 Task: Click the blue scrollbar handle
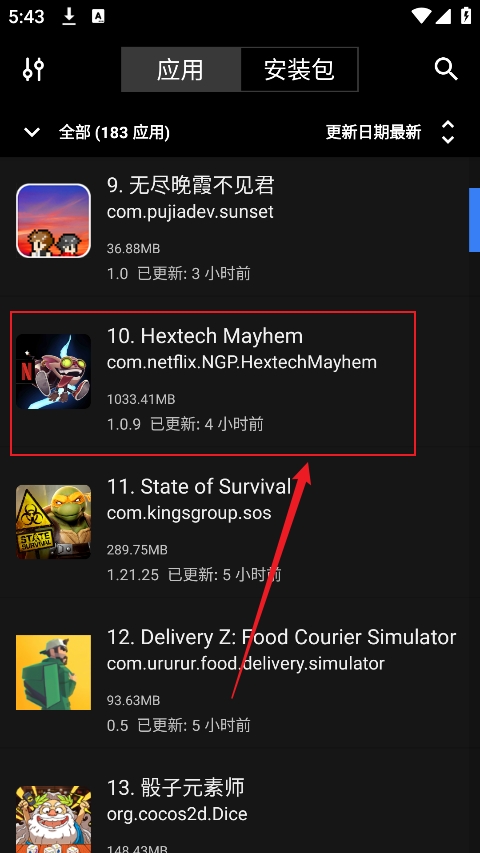tap(474, 220)
